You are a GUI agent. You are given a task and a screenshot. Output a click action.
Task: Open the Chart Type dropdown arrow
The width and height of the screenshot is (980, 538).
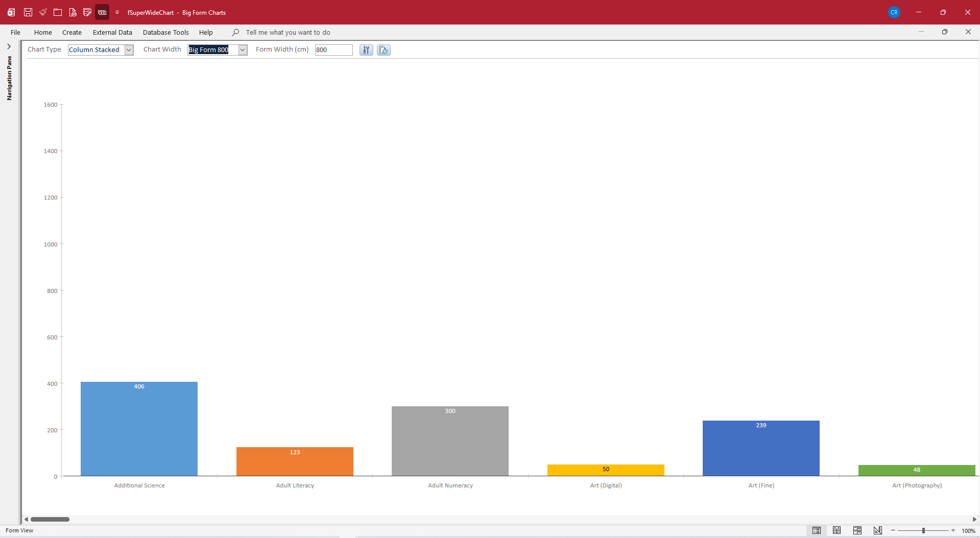(129, 50)
